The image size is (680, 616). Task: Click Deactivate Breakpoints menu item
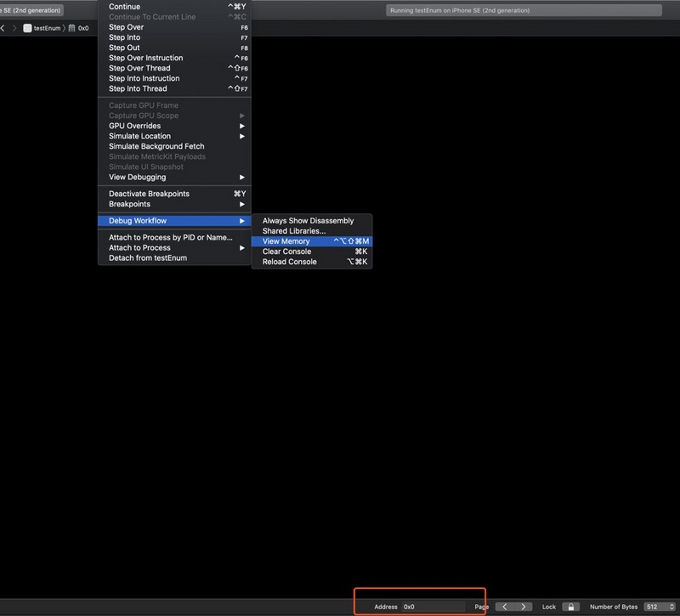click(x=149, y=194)
